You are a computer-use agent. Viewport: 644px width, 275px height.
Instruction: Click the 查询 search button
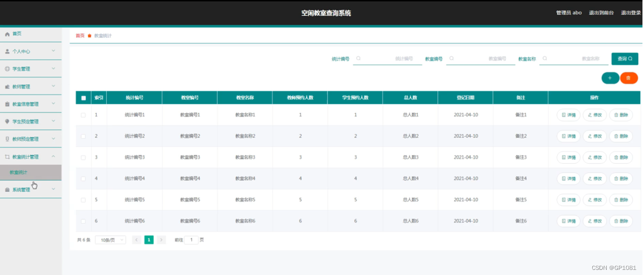coord(625,59)
